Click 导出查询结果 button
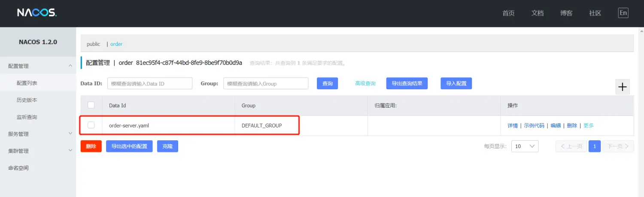Image resolution: width=644 pixels, height=197 pixels. click(x=407, y=83)
